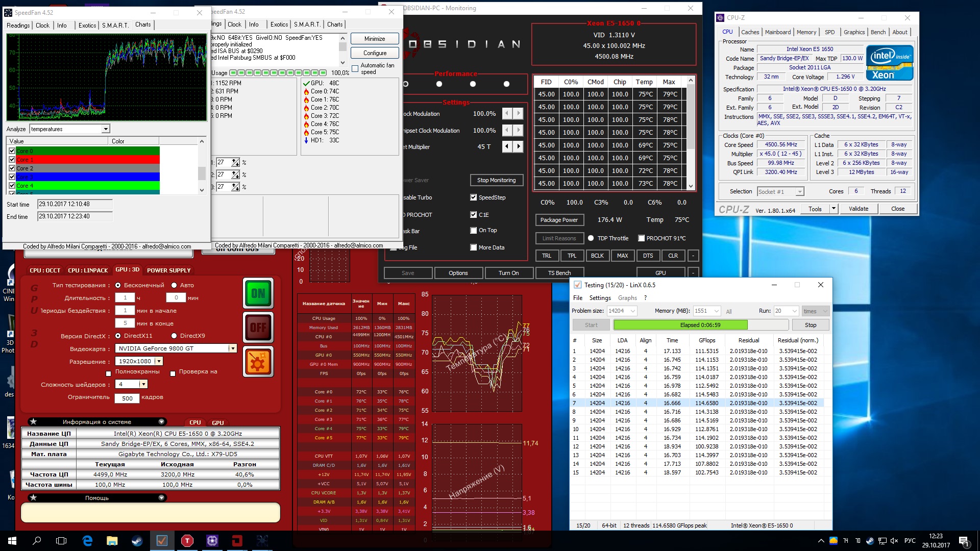Click the green ON button in OCCT

coord(258,293)
